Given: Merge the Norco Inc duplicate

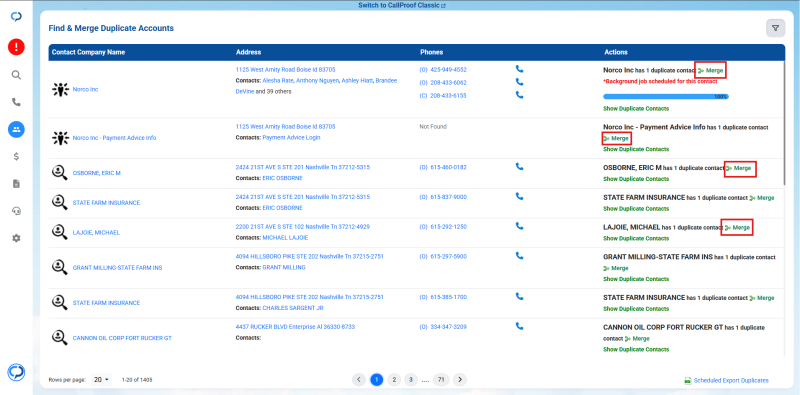Looking at the screenshot, I should (711, 70).
